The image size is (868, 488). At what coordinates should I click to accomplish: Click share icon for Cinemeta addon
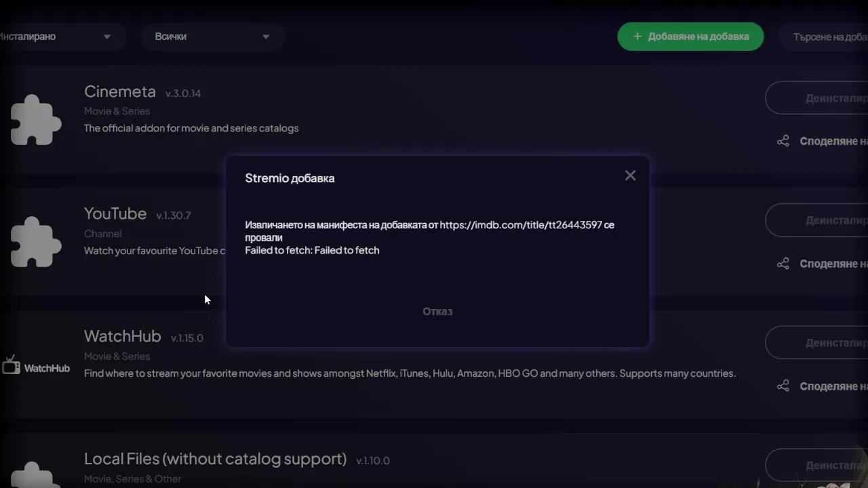[x=783, y=141]
